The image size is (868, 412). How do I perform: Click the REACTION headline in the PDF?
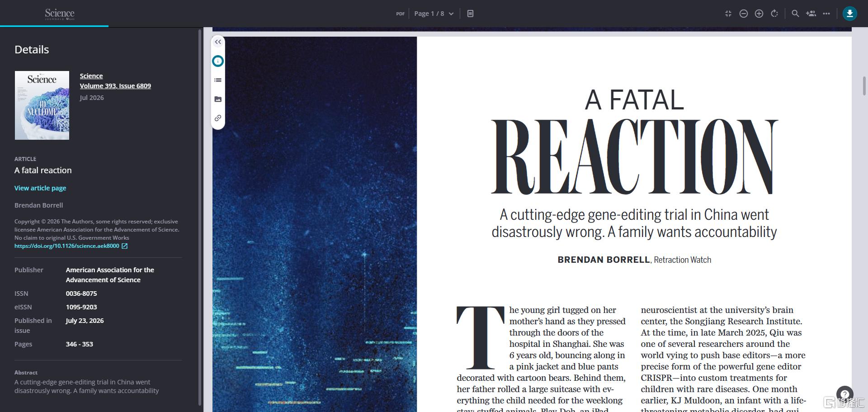click(x=634, y=156)
